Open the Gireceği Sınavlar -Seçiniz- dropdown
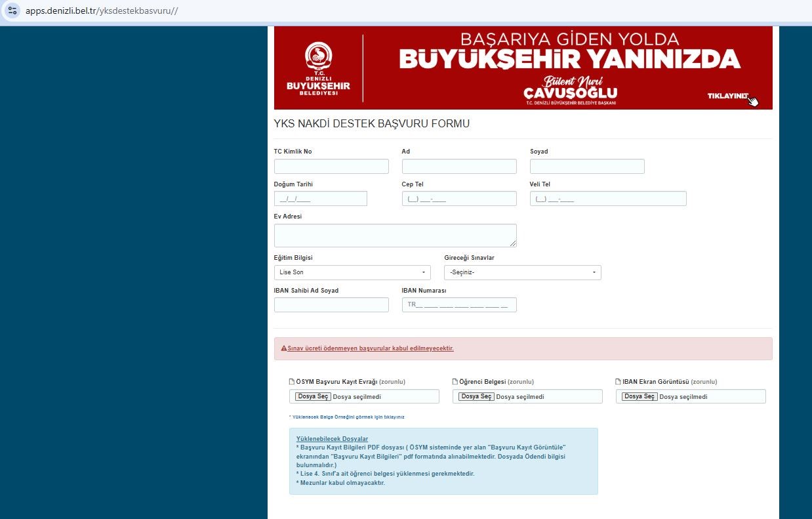Viewport: 812px width, 519px height. (x=522, y=272)
